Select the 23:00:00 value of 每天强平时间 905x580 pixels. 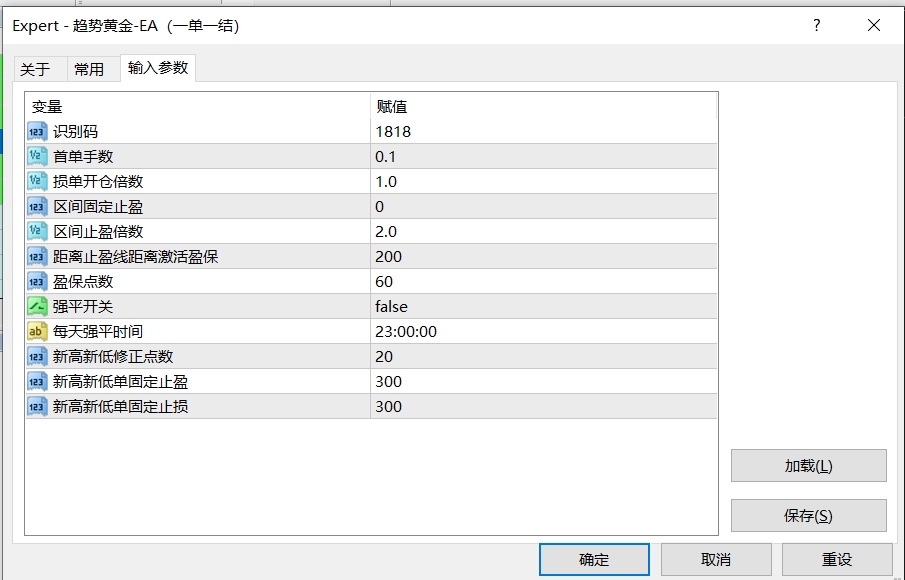tap(406, 332)
